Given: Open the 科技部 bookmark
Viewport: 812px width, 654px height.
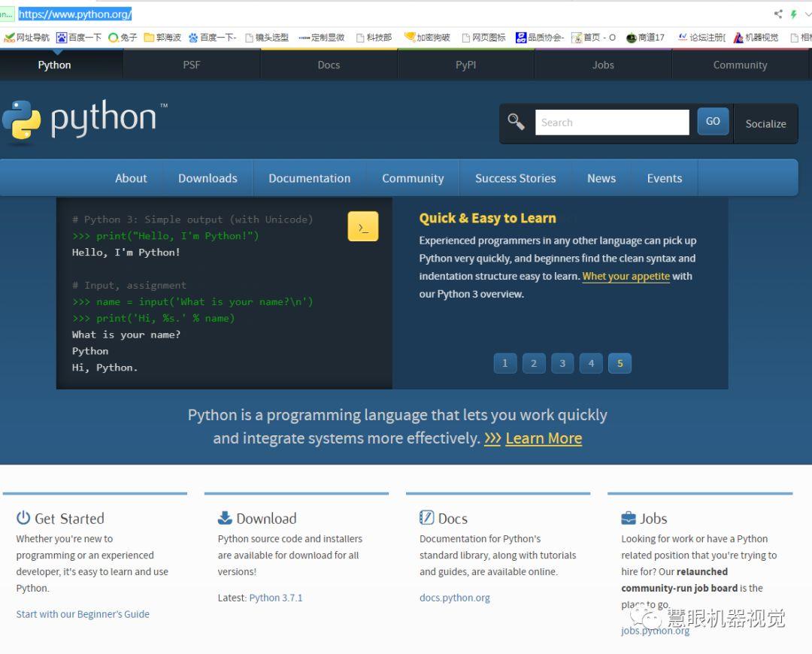Looking at the screenshot, I should (374, 38).
